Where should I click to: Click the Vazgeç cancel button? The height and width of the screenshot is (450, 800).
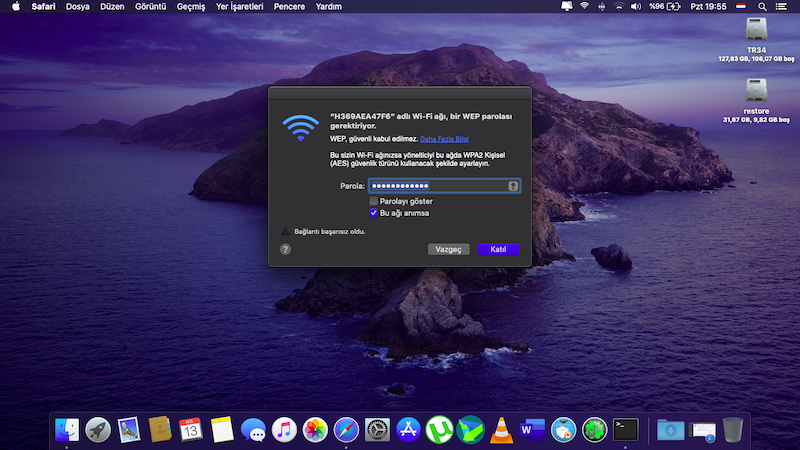pyautogui.click(x=447, y=249)
